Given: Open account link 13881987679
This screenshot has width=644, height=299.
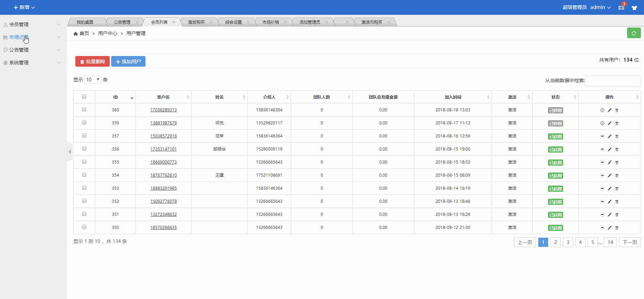Looking at the screenshot, I should [163, 123].
